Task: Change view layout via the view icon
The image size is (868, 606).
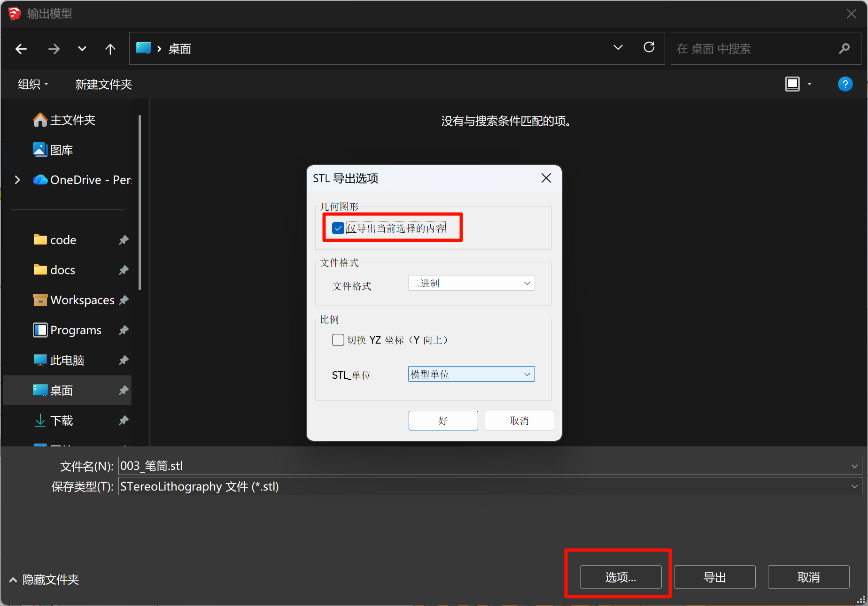Action: click(x=792, y=84)
